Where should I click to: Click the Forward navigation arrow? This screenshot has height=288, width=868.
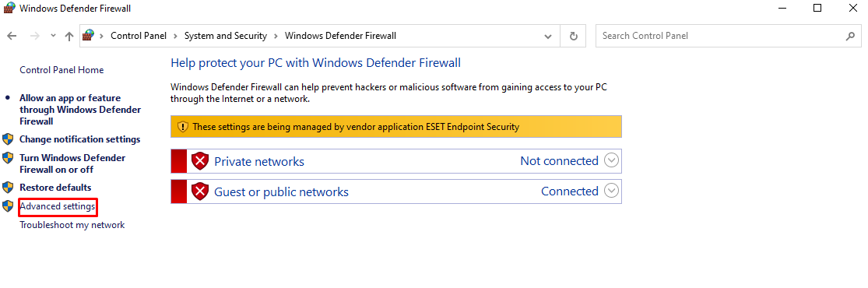click(x=34, y=36)
